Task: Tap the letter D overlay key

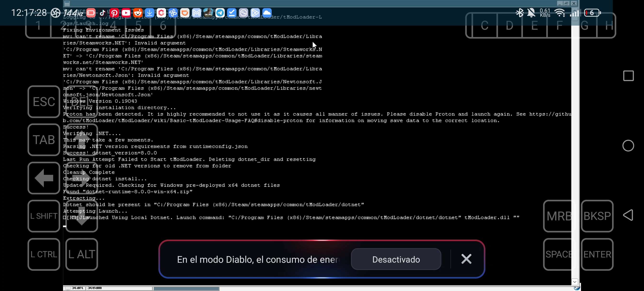Action: tap(510, 25)
